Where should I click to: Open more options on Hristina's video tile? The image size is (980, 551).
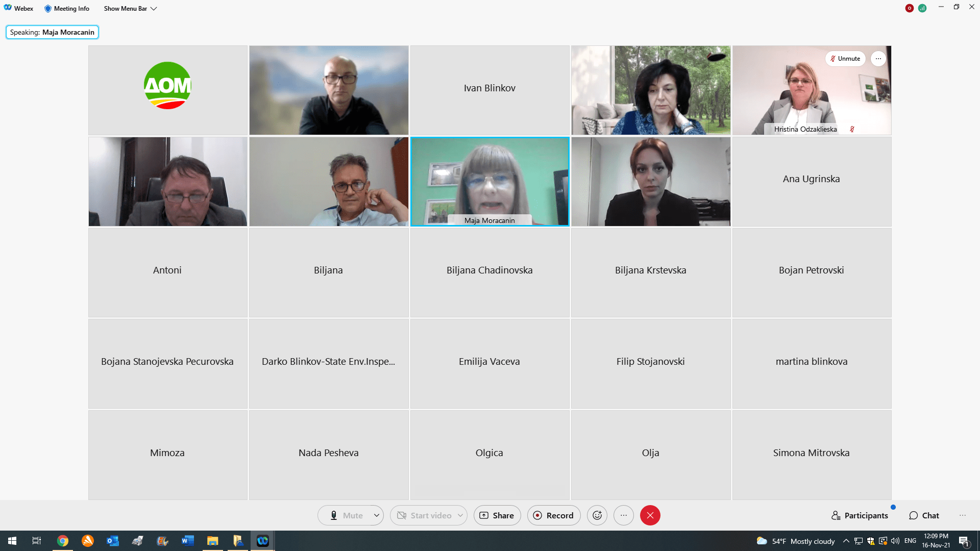878,59
